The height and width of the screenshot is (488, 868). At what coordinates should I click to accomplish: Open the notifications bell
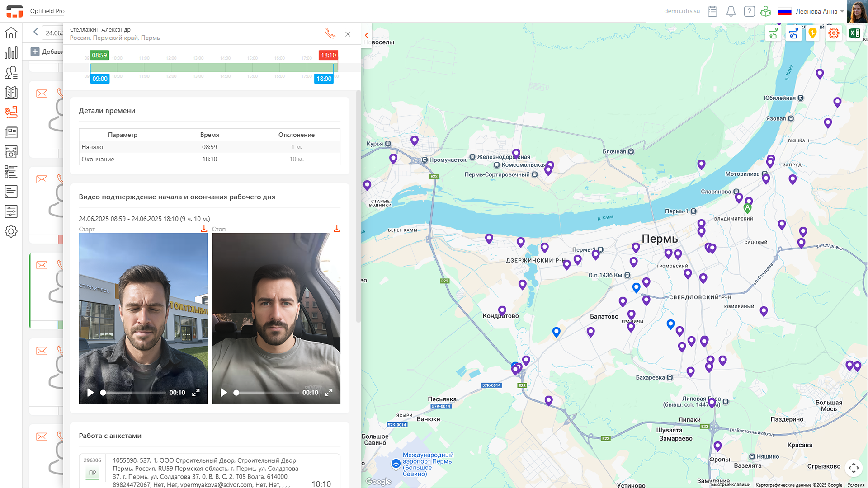click(x=731, y=11)
